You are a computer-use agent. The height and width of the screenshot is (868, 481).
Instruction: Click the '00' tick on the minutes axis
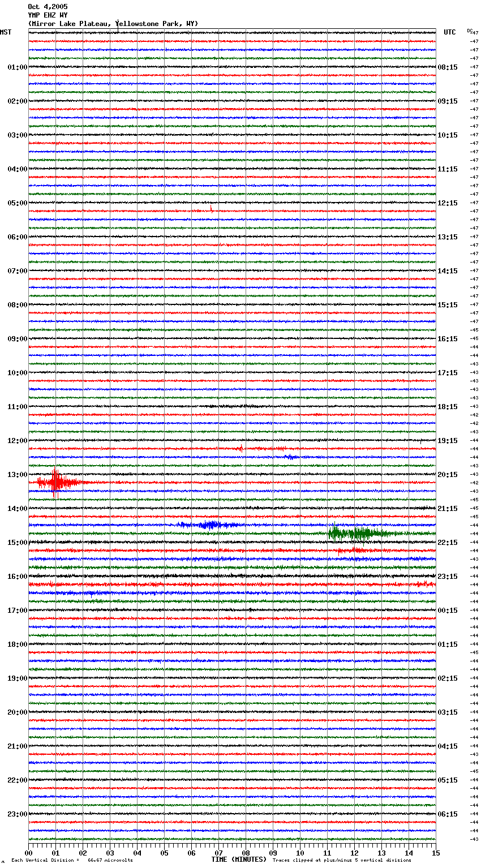tap(28, 853)
